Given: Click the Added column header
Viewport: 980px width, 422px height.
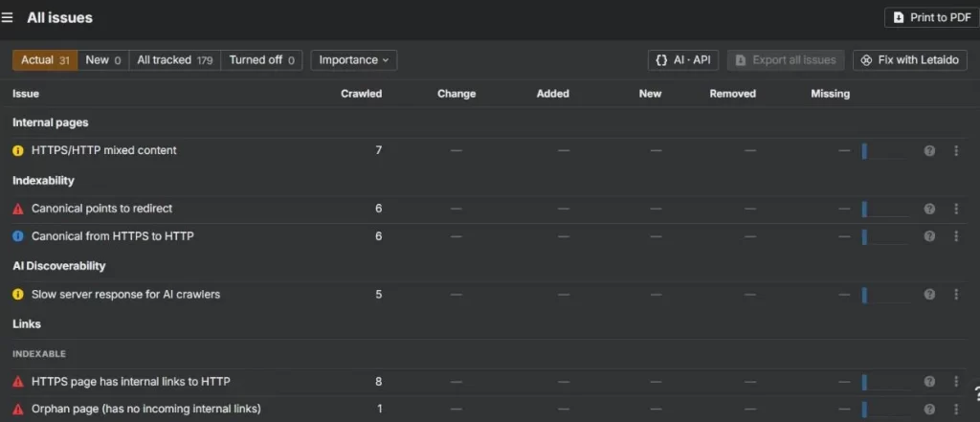Looking at the screenshot, I should 552,94.
